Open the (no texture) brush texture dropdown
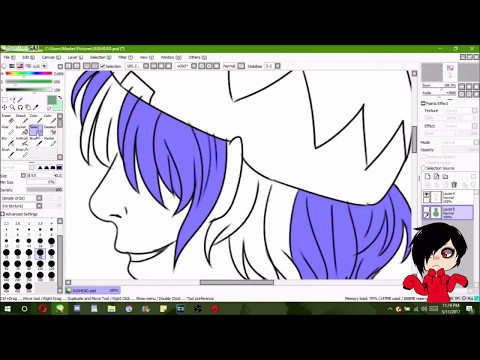 tap(39, 206)
